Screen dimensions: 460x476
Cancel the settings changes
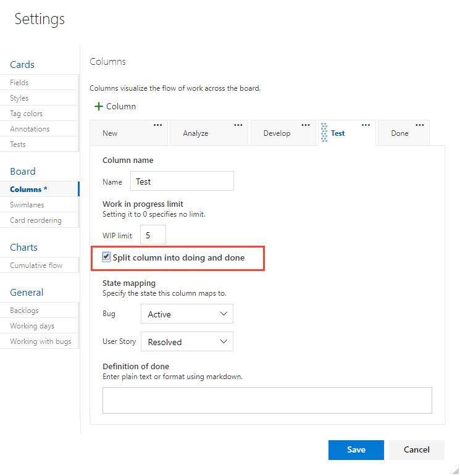coord(417,450)
